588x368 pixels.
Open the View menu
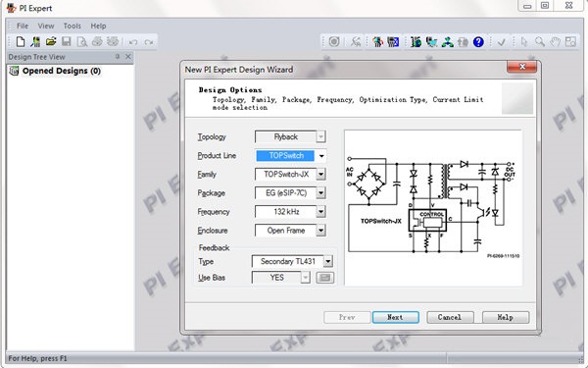[46, 26]
